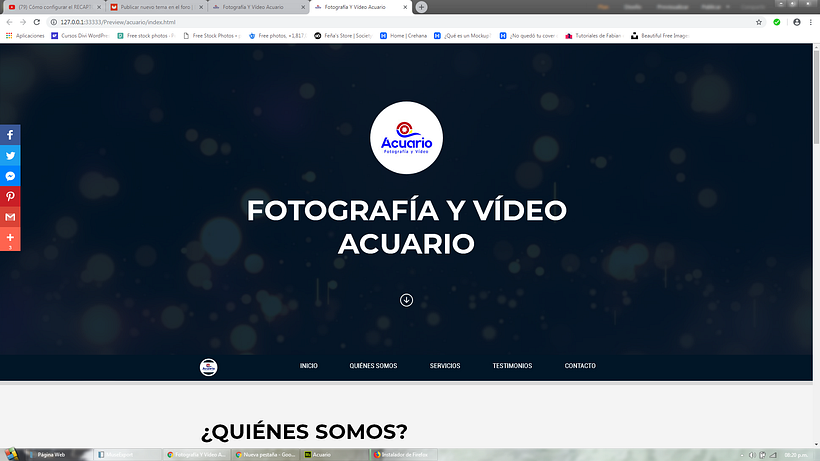Click the circular scroll-down arrow icon

[406, 300]
